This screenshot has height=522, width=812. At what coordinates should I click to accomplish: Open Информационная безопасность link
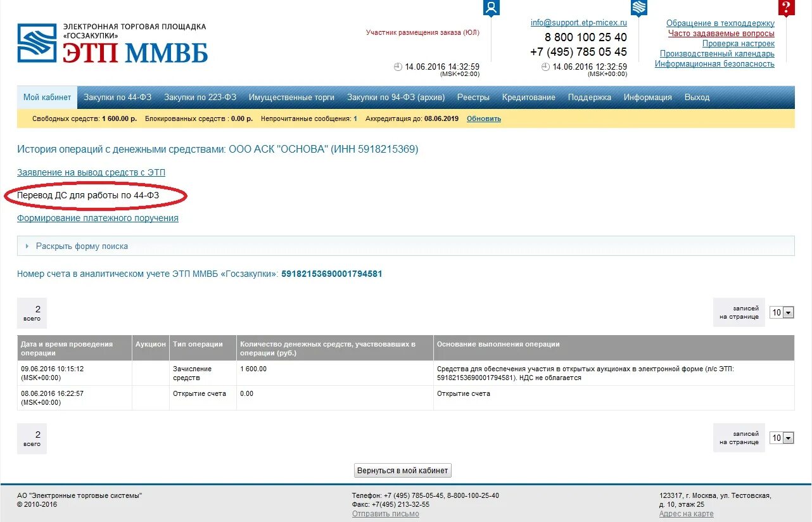714,64
